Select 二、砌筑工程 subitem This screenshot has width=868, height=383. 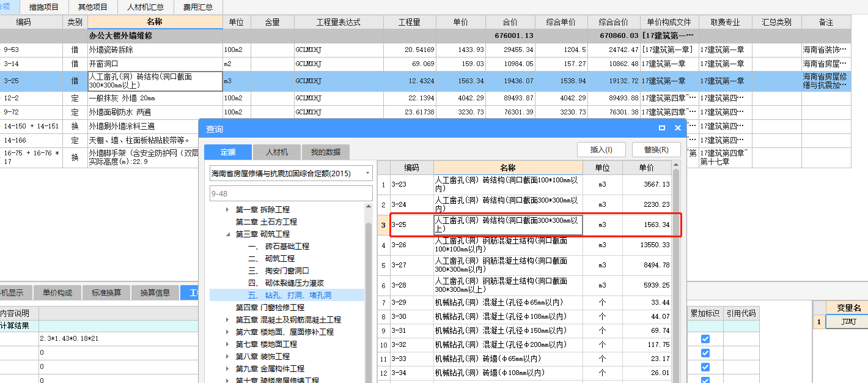[271, 258]
